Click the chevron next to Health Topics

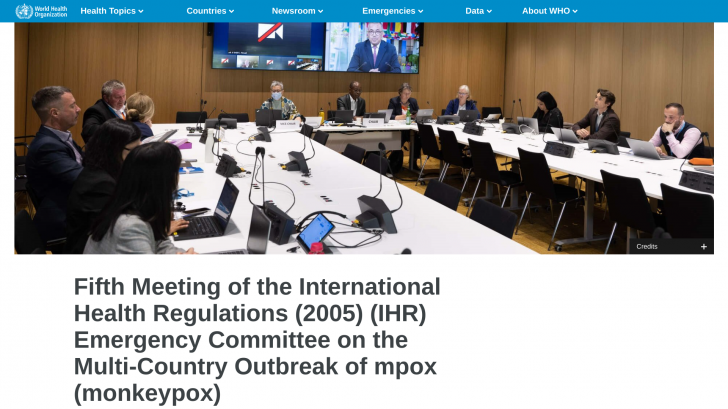[141, 11]
